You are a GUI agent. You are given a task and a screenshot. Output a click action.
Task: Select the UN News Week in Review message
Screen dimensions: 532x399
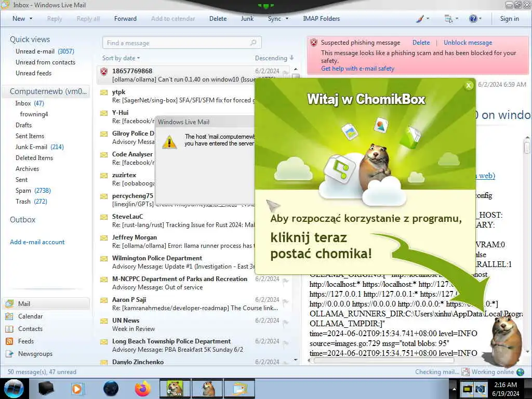[x=193, y=324]
